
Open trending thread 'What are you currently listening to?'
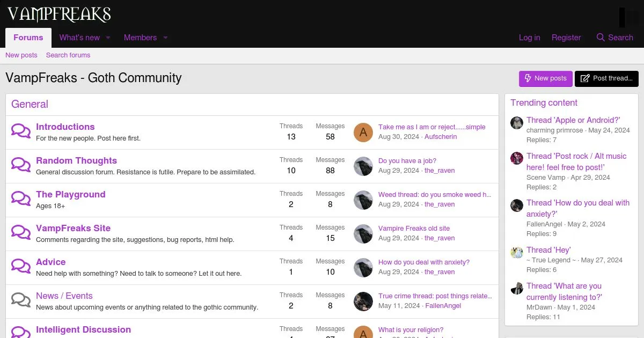pyautogui.click(x=564, y=291)
